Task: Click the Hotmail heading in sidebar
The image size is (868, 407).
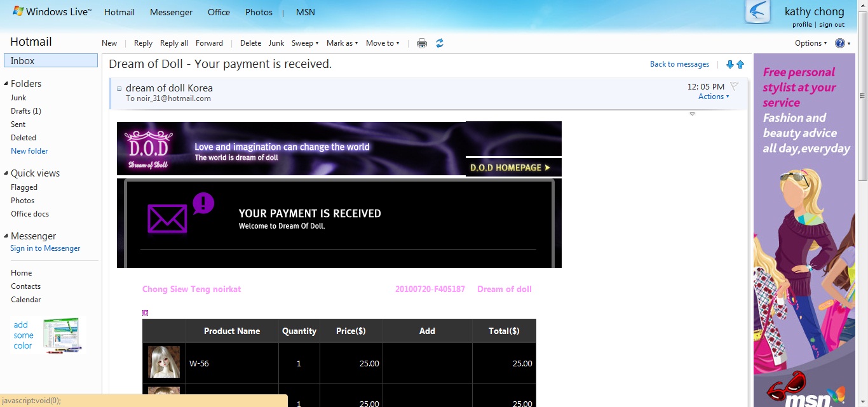Action: 31,42
